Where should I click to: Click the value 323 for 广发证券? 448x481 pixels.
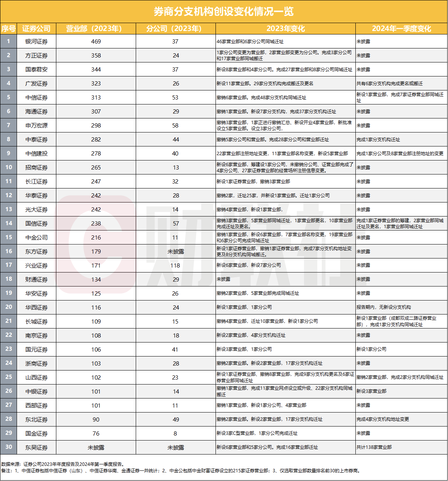(96, 84)
